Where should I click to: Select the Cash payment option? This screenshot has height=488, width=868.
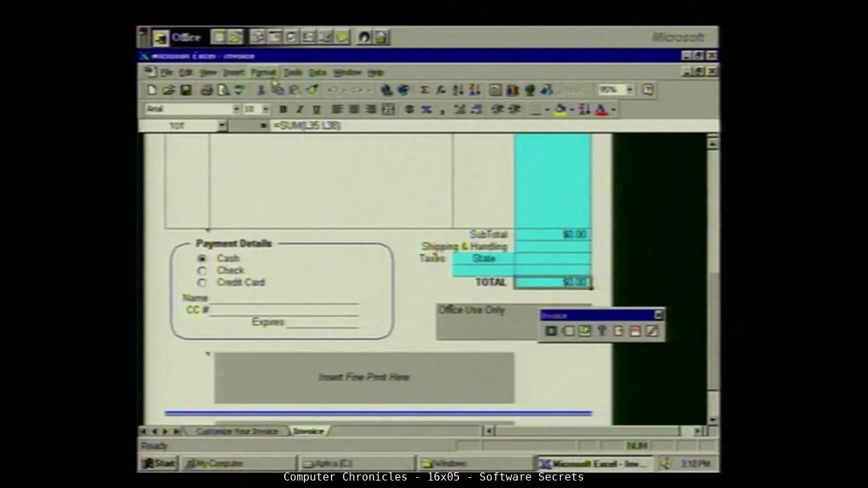pyautogui.click(x=202, y=259)
